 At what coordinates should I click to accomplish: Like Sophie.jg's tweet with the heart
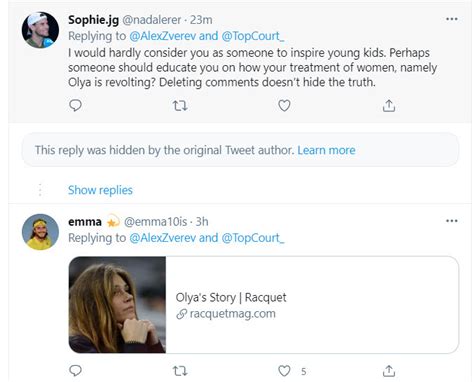(x=284, y=106)
